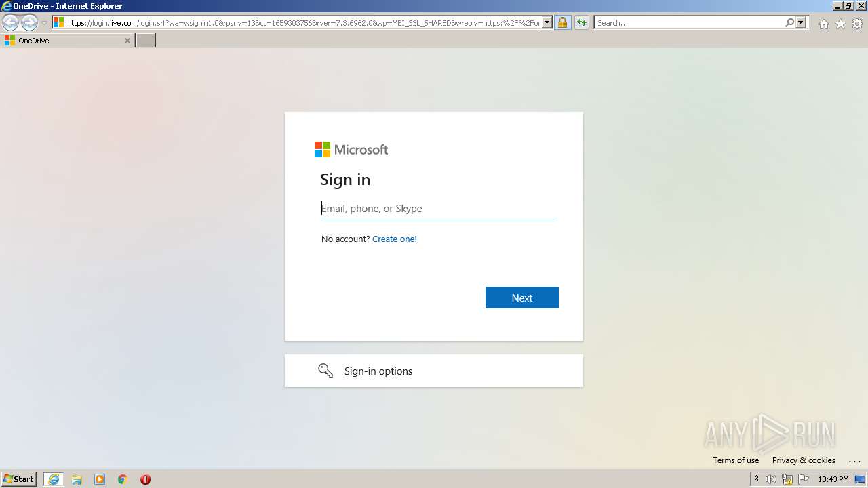Click the magnifier search icon
Image resolution: width=868 pixels, height=488 pixels.
(x=789, y=23)
